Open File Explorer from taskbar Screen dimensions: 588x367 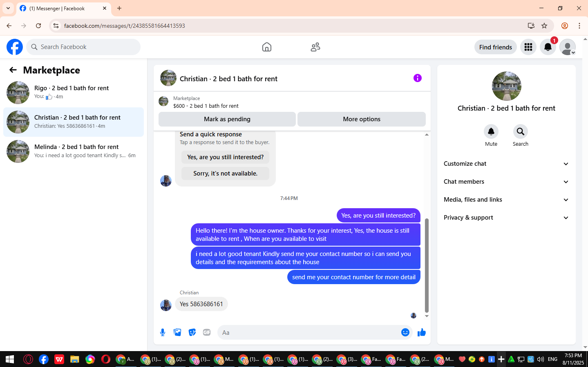click(x=74, y=359)
